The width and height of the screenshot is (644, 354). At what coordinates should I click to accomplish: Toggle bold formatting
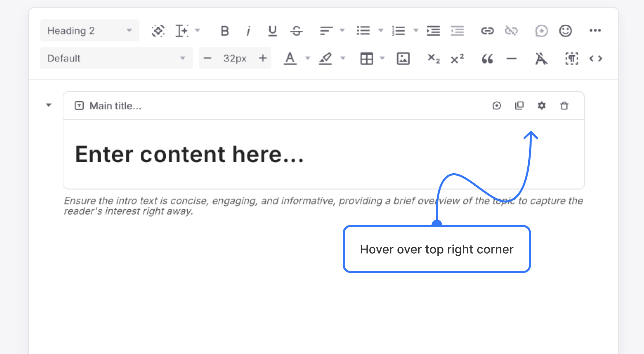225,31
